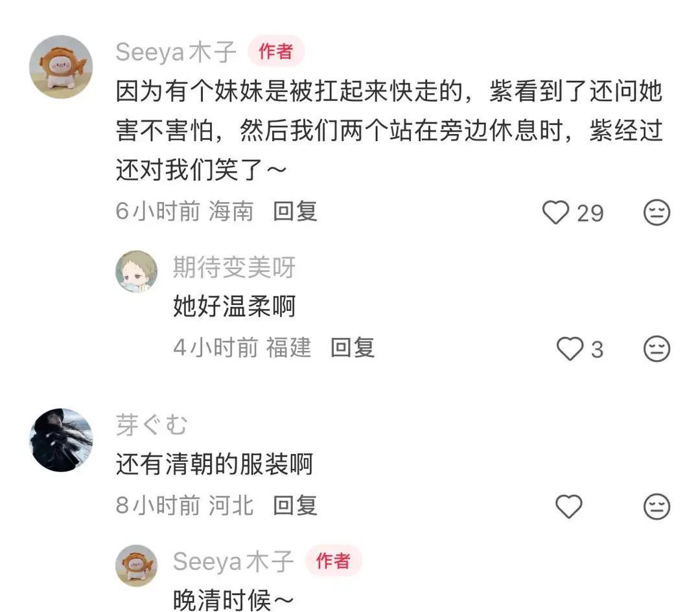Tap Seeya木子 username on the 晚清时候 reply
Image resolution: width=700 pixels, height=612 pixels.
[x=233, y=561]
